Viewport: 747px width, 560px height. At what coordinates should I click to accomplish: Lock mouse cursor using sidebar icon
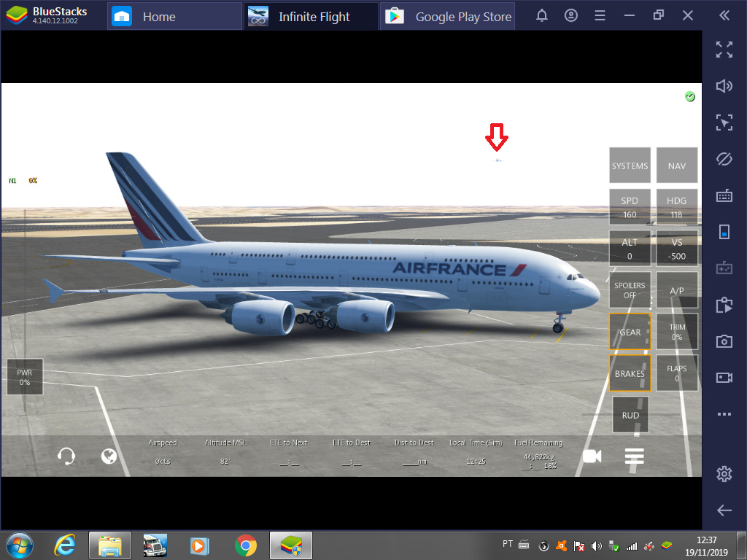tap(724, 122)
